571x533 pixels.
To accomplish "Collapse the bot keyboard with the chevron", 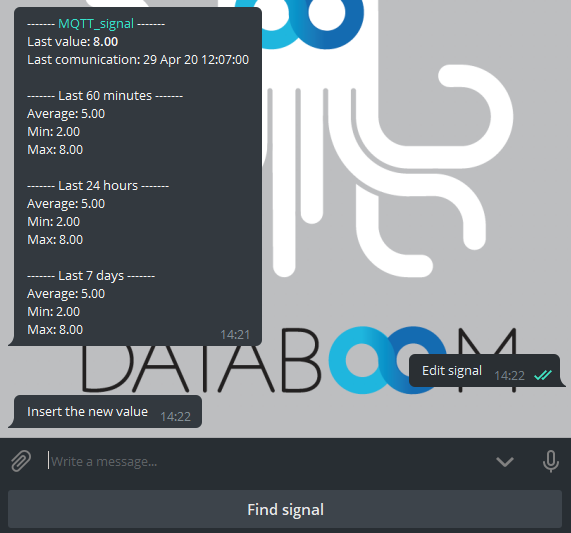I will 505,462.
